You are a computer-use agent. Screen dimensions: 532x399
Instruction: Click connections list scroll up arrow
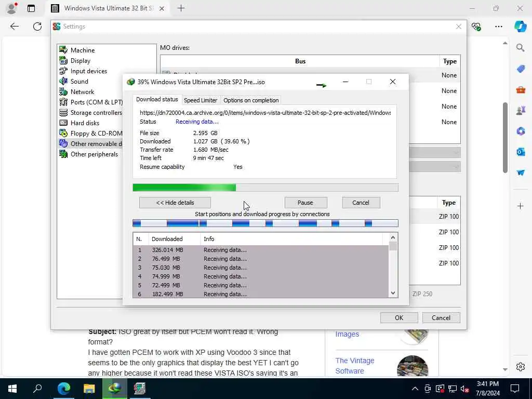pyautogui.click(x=393, y=237)
